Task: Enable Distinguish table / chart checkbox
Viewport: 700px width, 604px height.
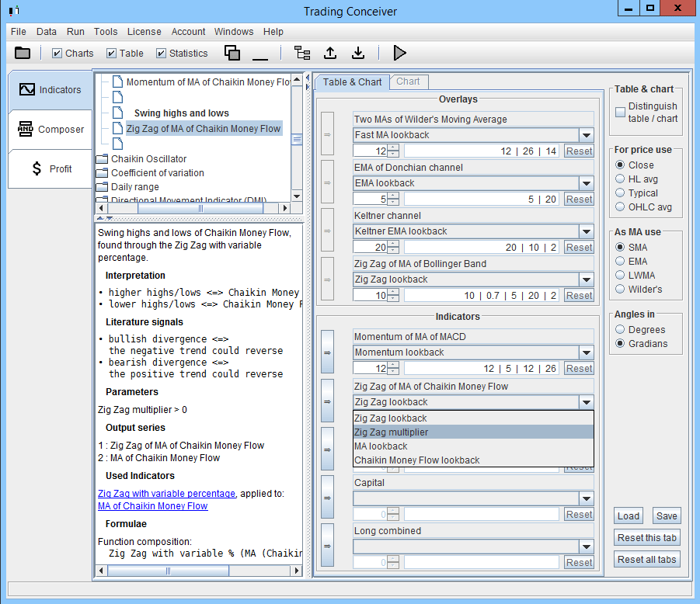Action: pos(620,112)
